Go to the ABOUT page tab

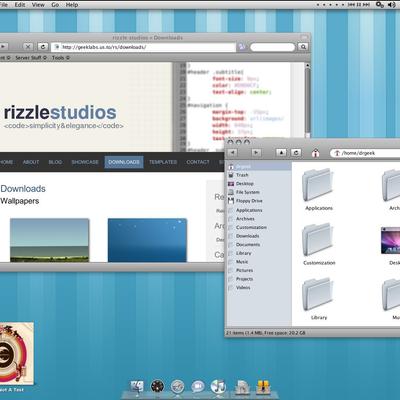click(x=31, y=162)
